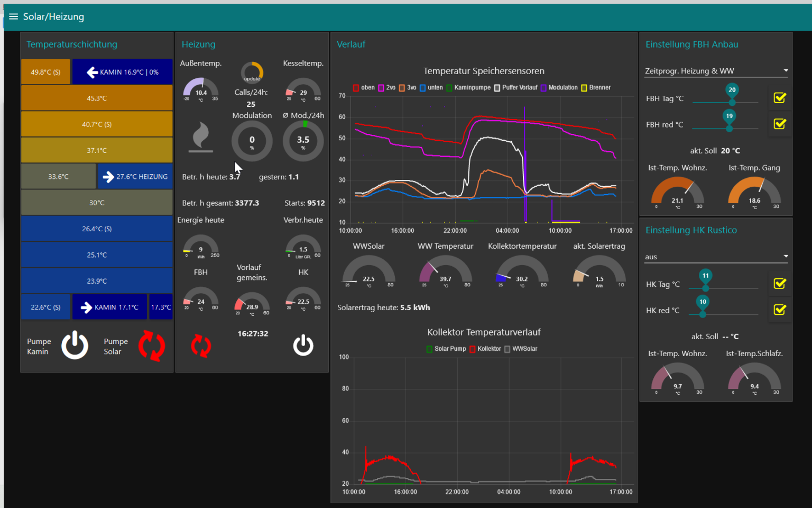The image size is (812, 508).
Task: Click the 27.6°C HEIZUNG right arrow
Action: (x=108, y=177)
